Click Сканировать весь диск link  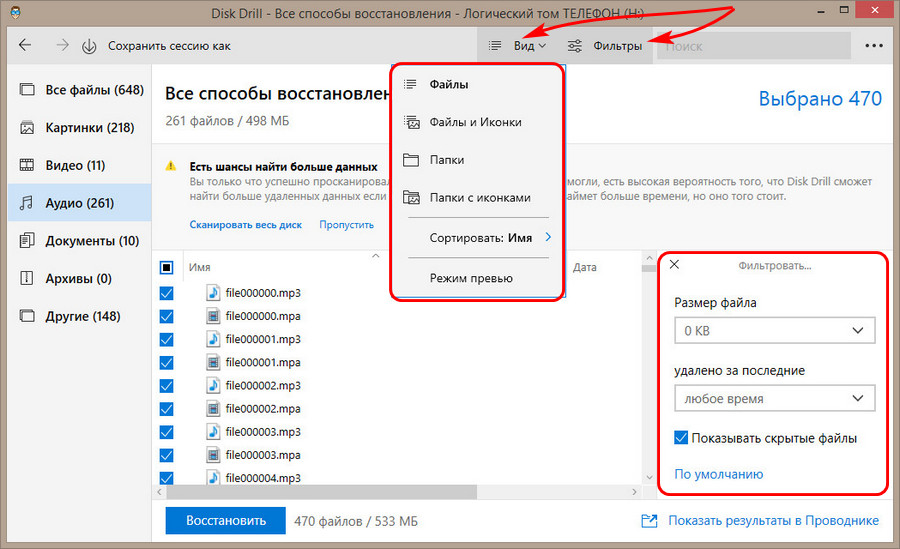(246, 225)
